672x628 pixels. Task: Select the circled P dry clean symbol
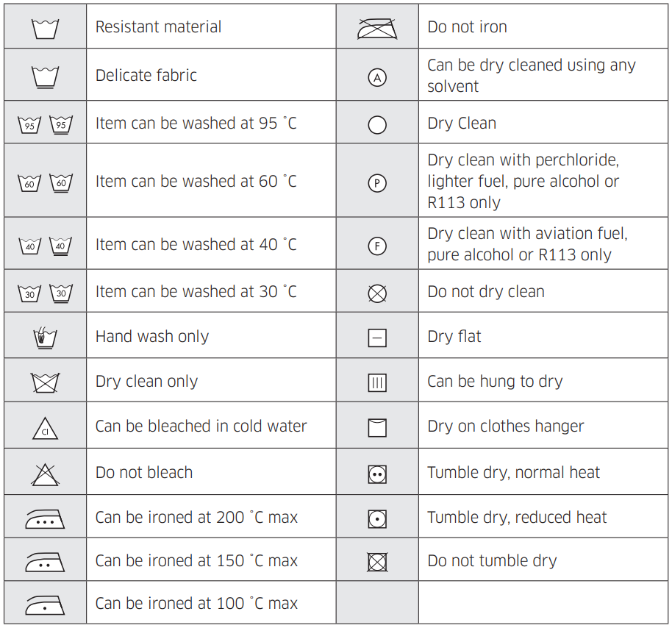[x=377, y=183]
